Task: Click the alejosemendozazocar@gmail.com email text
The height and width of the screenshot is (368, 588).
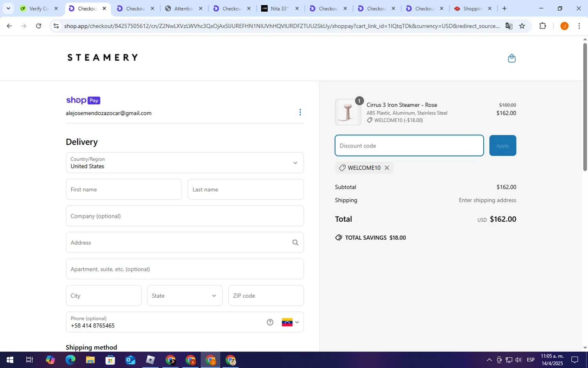Action: (x=109, y=113)
